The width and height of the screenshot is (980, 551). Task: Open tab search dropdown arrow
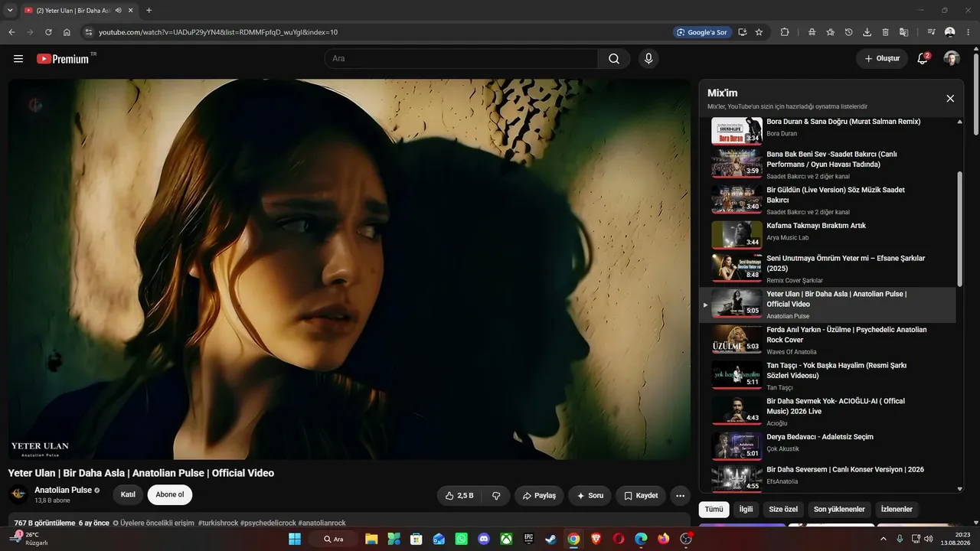pos(10,10)
